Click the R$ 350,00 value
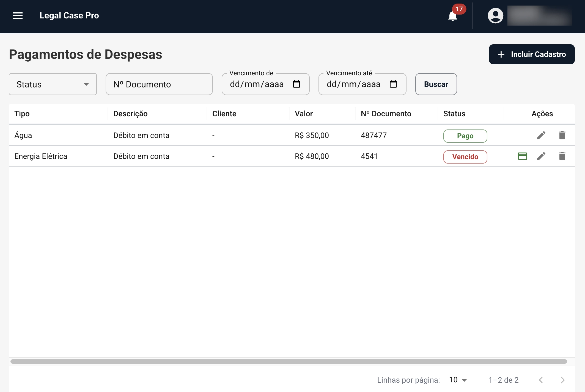 (x=312, y=135)
